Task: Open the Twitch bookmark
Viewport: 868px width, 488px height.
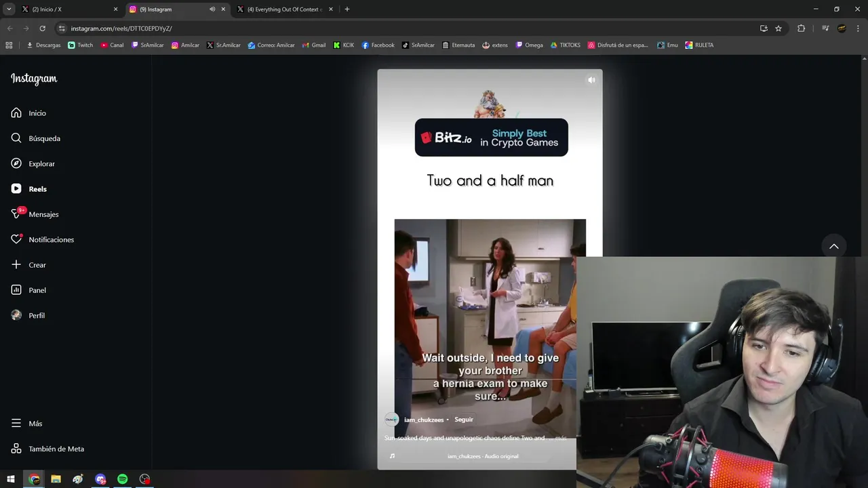Action: point(81,45)
